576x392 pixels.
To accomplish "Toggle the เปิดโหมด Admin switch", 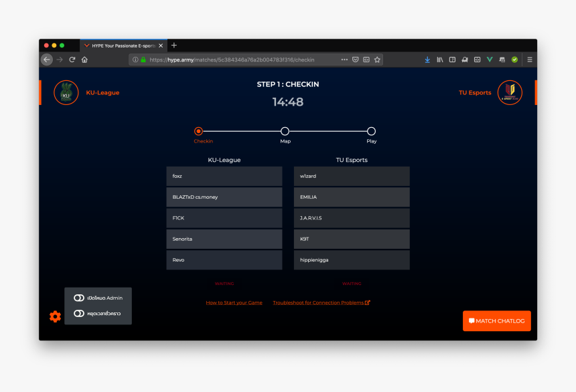I will tap(79, 298).
